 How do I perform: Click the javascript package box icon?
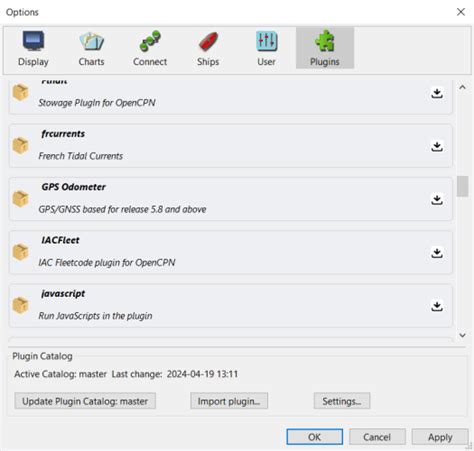point(21,305)
